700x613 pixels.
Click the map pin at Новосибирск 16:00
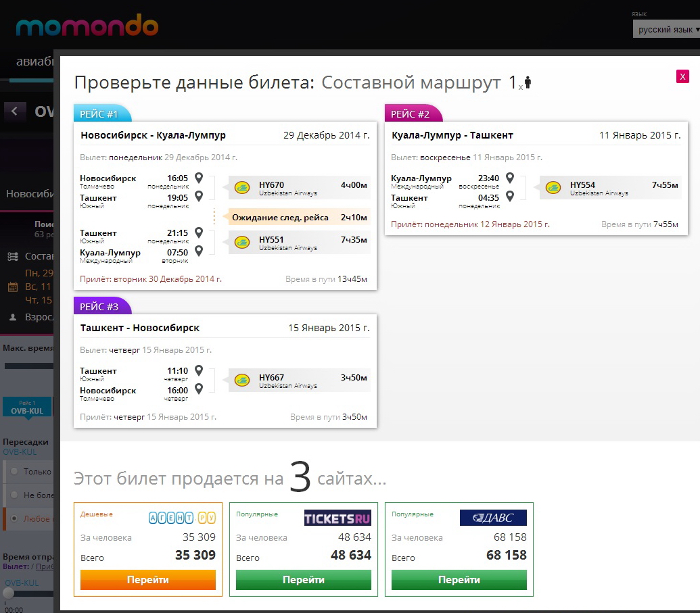pyautogui.click(x=199, y=389)
